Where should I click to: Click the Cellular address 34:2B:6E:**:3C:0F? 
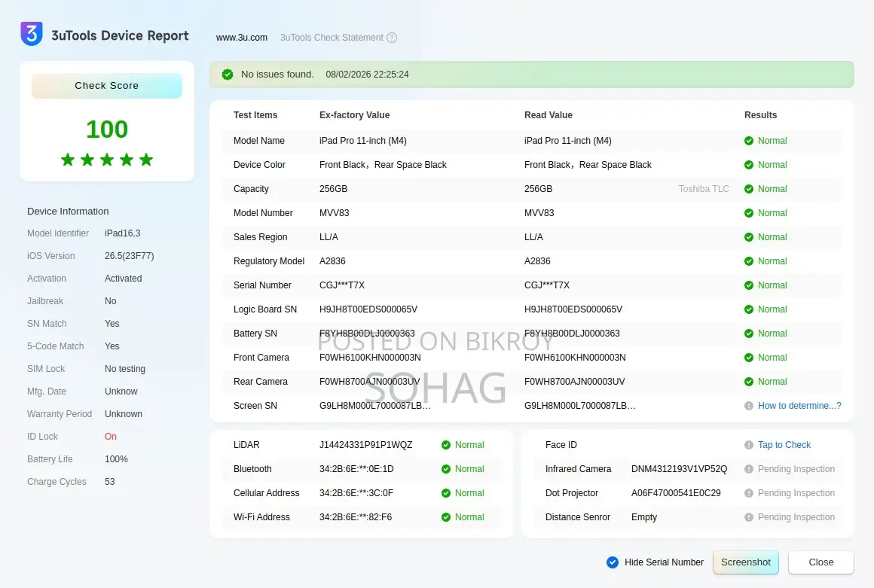[x=356, y=493]
